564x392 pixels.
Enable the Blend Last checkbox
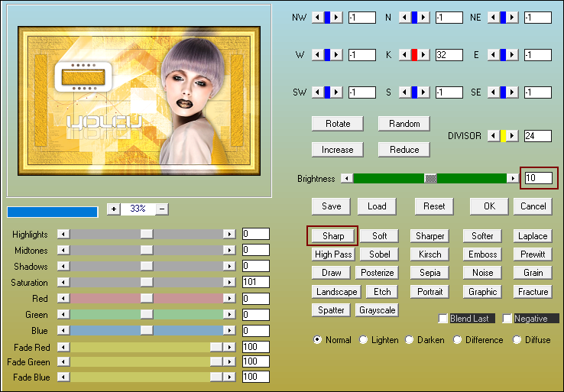tap(443, 319)
